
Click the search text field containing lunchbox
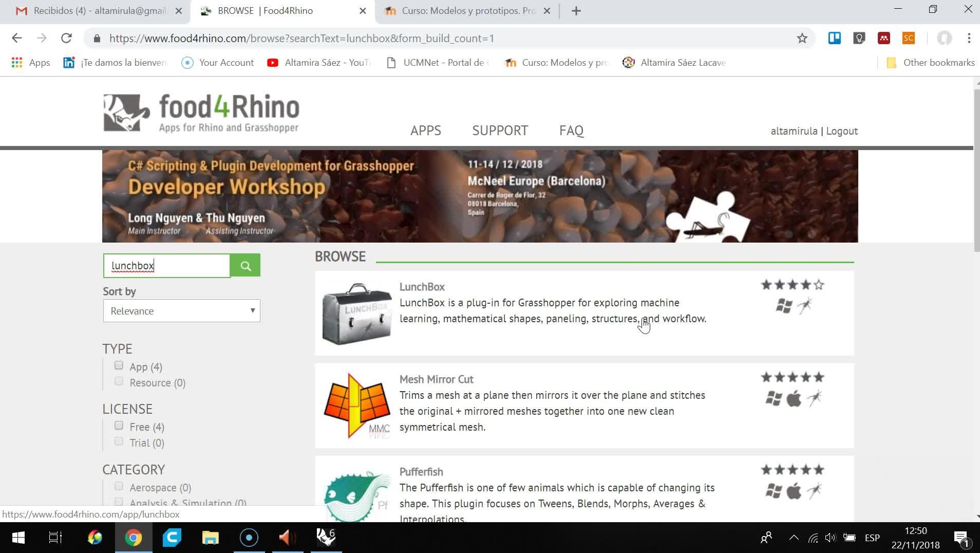pyautogui.click(x=167, y=266)
